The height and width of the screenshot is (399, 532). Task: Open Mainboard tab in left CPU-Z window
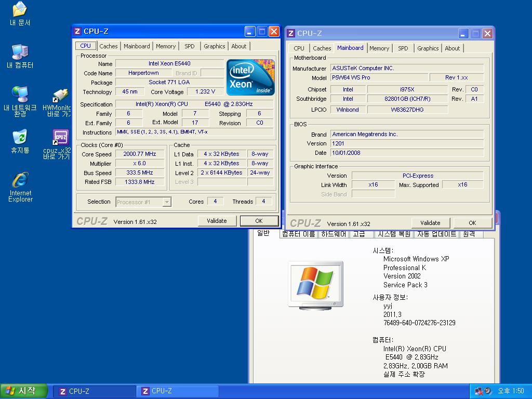pos(137,46)
